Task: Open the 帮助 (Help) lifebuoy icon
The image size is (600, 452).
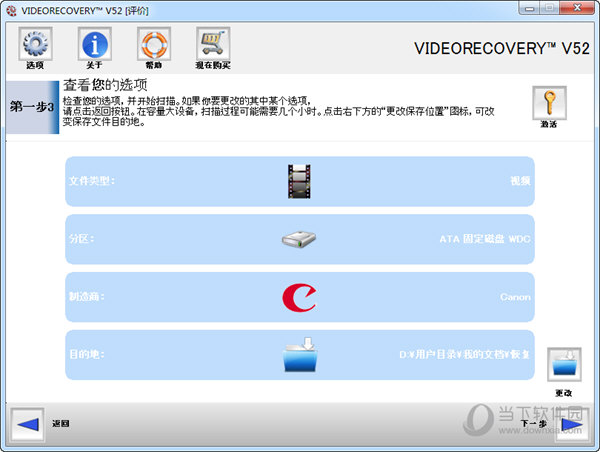Action: (154, 44)
